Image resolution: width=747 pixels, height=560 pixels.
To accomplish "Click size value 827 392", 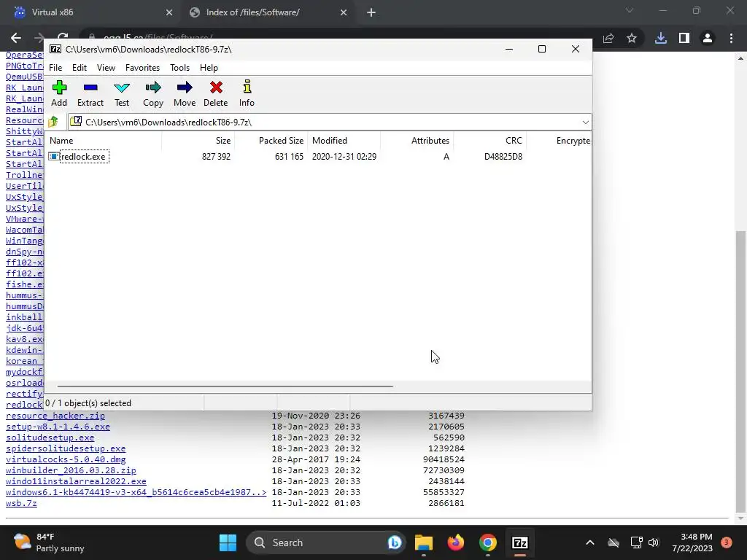I will coord(216,157).
